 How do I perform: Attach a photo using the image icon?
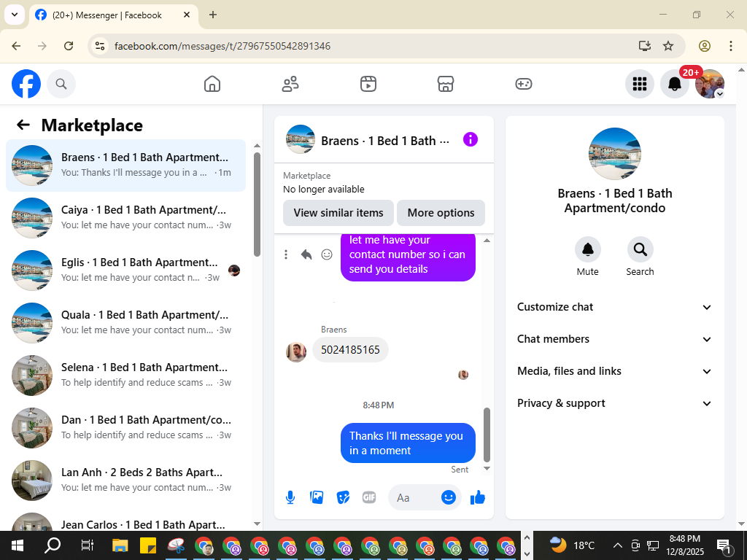[317, 497]
